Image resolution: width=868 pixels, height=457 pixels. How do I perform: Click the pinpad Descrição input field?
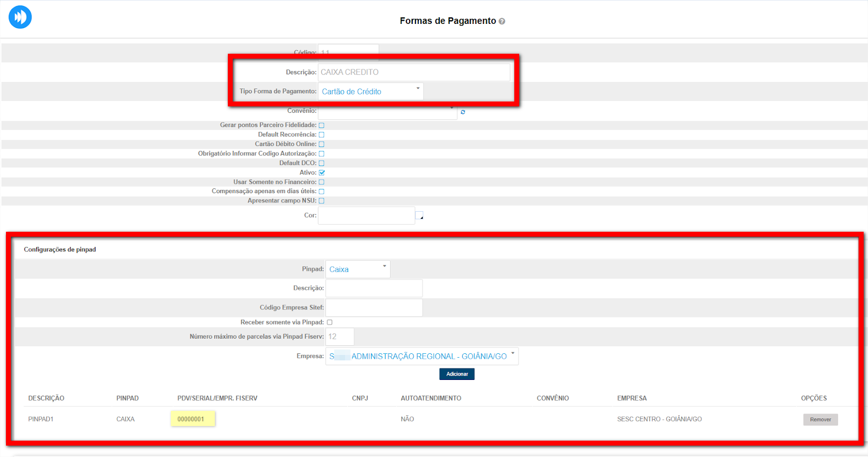point(374,288)
